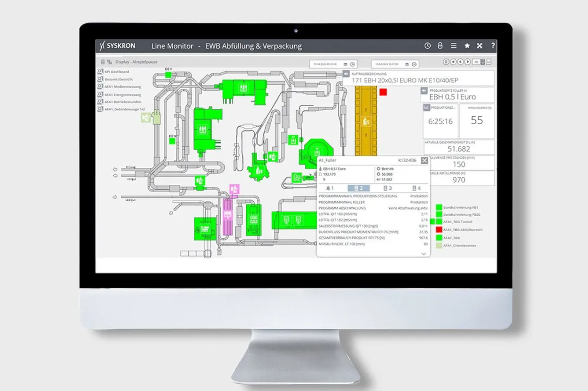This screenshot has width=588, height=391.
Task: Select tab 3 in A1_Füller popup
Action: (387, 188)
